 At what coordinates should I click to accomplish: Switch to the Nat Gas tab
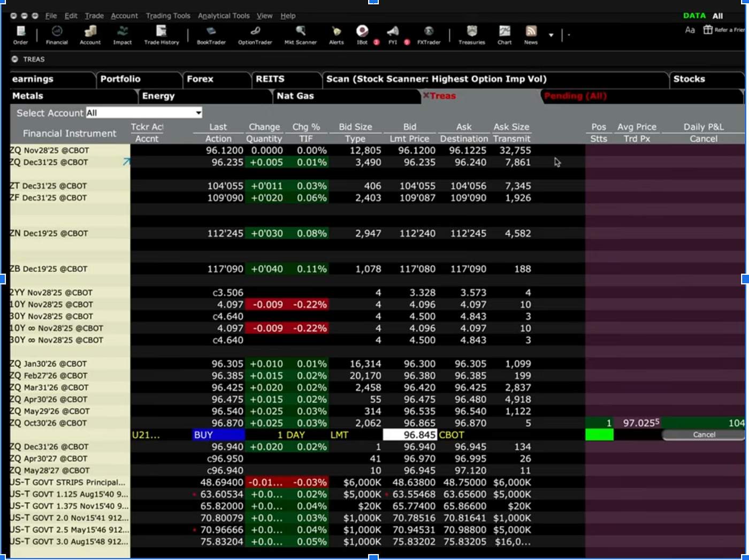347,96
